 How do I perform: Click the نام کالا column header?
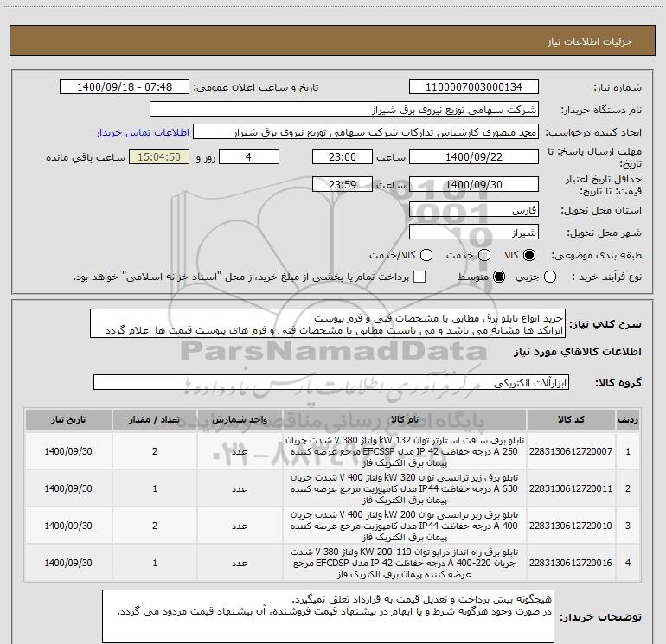(405, 419)
